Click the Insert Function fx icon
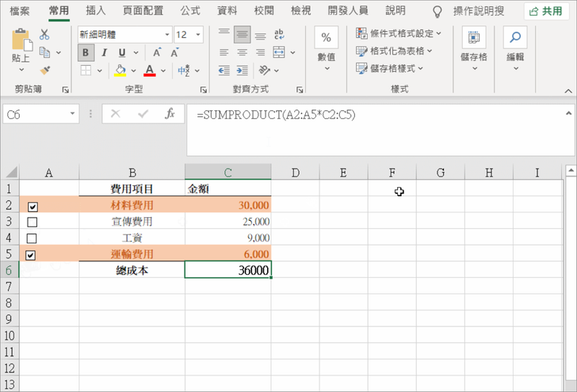Viewport: 577px width, 392px height. 170,114
